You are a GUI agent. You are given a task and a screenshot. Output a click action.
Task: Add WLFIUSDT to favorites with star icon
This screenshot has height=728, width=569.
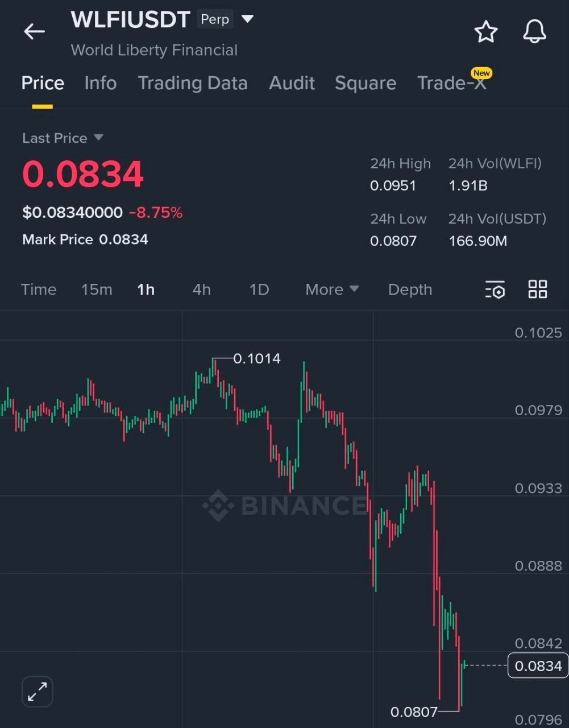tap(486, 32)
